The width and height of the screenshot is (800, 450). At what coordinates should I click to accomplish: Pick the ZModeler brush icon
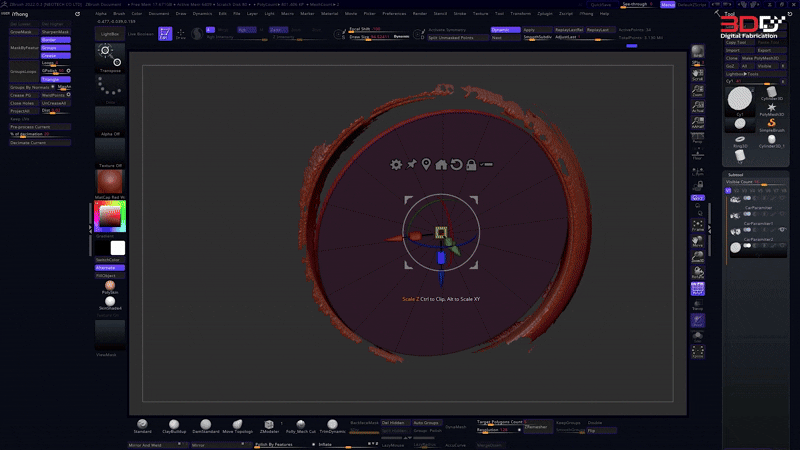(x=268, y=424)
